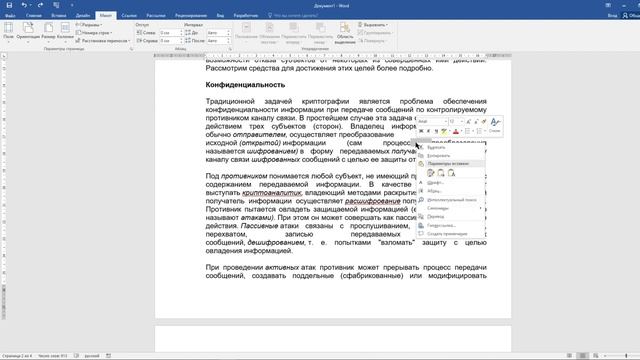This screenshot has width=640, height=360.
Task: Open the Расстановка переносов (Hyphenation) dropdown
Action: 103,41
